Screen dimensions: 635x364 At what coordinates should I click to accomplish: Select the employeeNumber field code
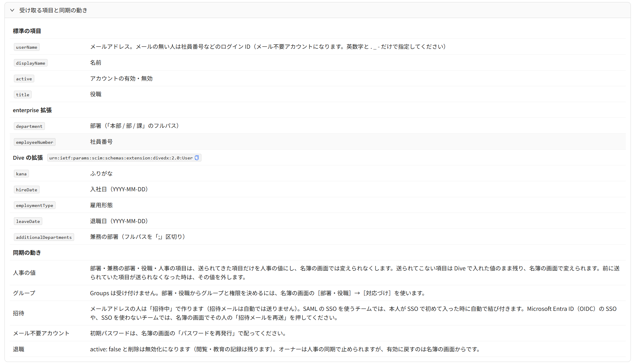click(x=35, y=142)
